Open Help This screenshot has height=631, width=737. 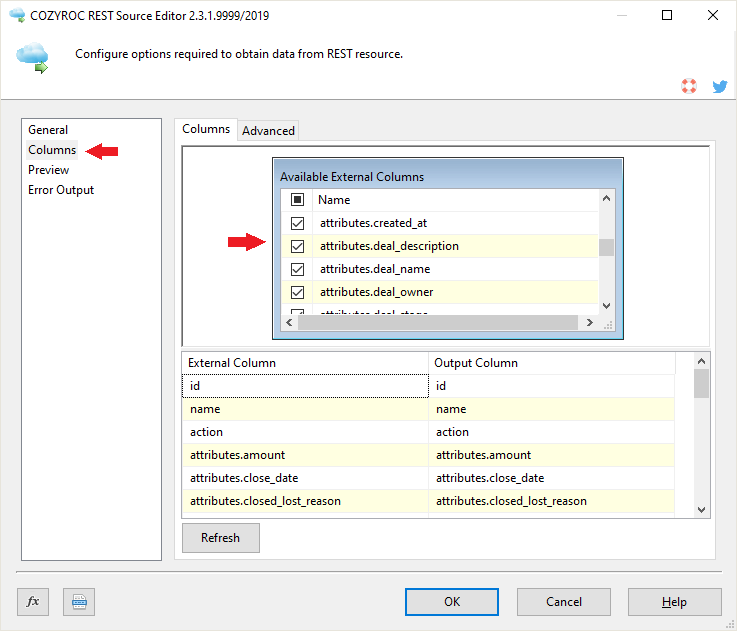pyautogui.click(x=674, y=602)
